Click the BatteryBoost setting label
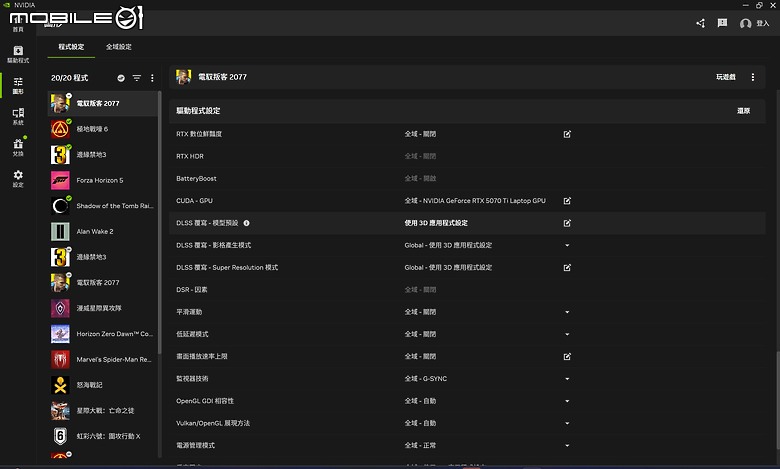The height and width of the screenshot is (469, 780). pos(196,179)
